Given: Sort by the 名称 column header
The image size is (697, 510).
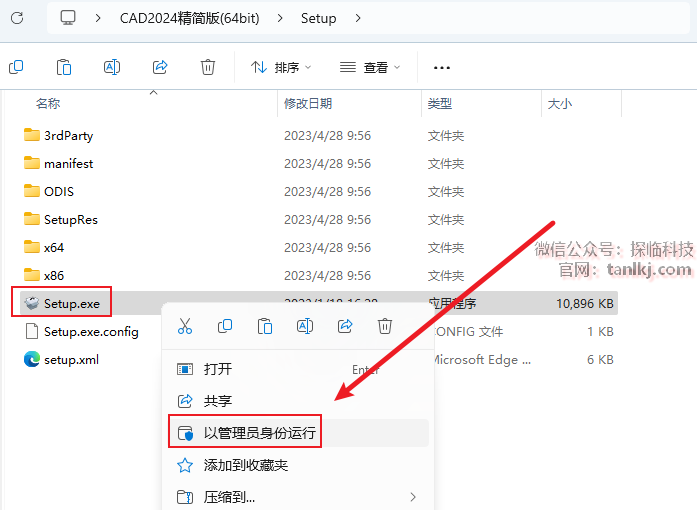Looking at the screenshot, I should point(48,104).
